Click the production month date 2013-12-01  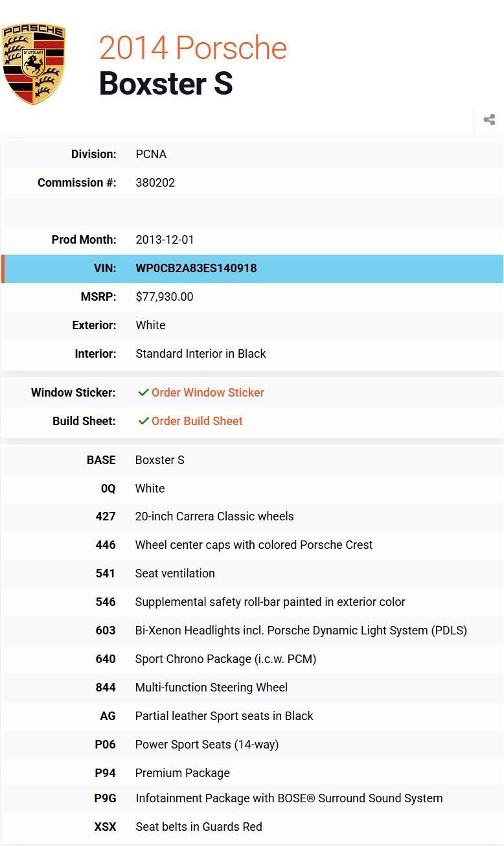point(165,240)
